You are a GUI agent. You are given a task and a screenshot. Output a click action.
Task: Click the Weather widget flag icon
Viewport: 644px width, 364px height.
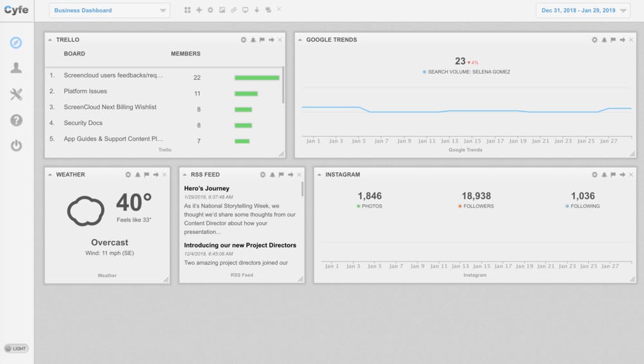pos(147,175)
